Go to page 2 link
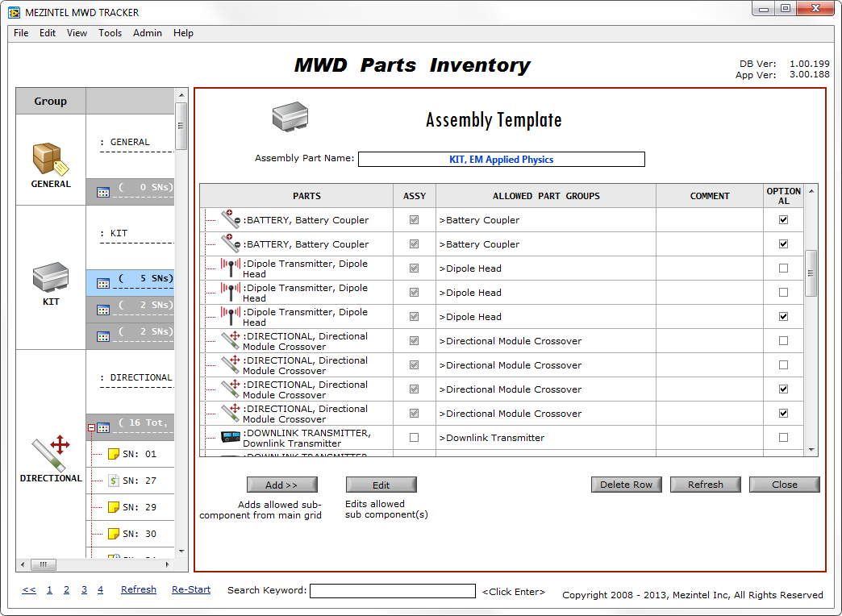 [67, 589]
